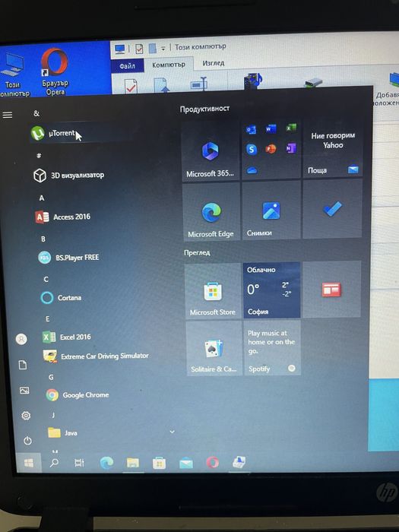Open the Файл tab in File Explorer

128,66
